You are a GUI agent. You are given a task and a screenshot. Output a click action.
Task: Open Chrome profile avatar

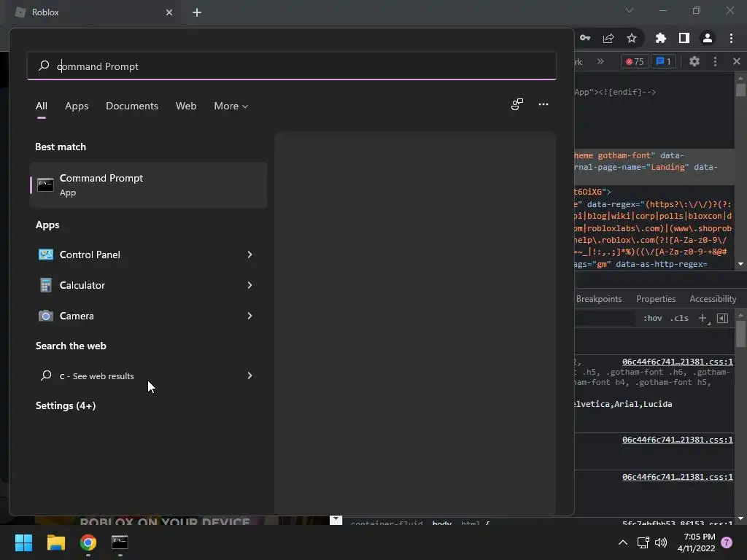pyautogui.click(x=707, y=38)
